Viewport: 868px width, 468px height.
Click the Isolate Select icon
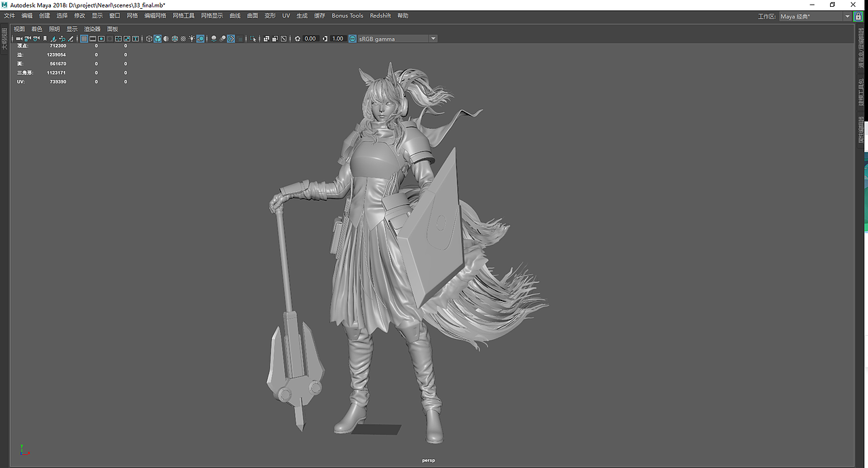pos(253,39)
